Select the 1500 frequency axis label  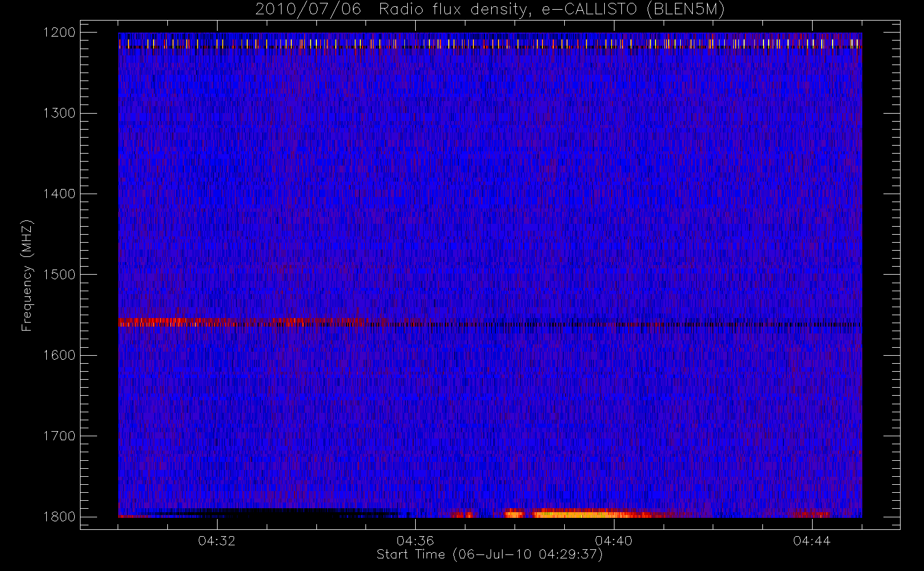click(x=59, y=275)
